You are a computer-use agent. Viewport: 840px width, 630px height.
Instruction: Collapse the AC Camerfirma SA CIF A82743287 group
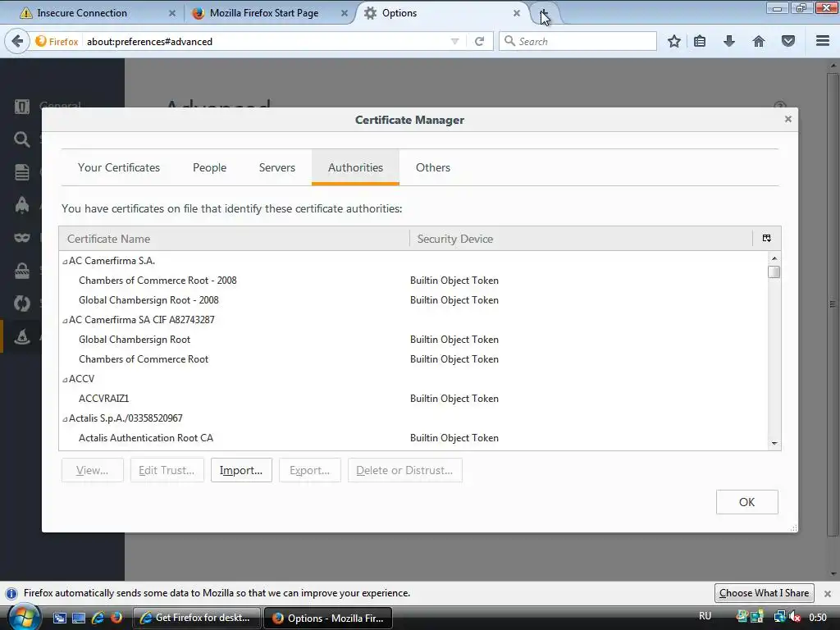pyautogui.click(x=65, y=321)
